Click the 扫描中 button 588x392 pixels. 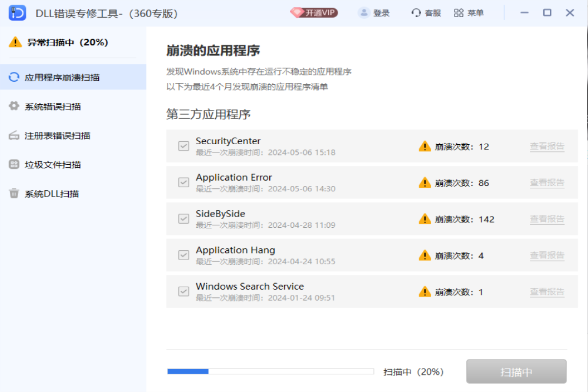coord(516,371)
